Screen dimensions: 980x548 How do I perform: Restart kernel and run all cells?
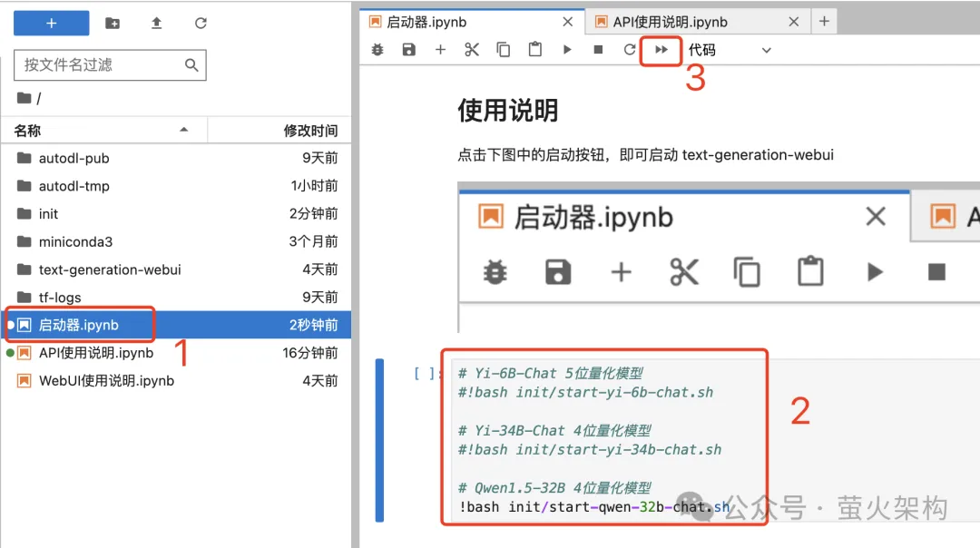click(x=661, y=50)
